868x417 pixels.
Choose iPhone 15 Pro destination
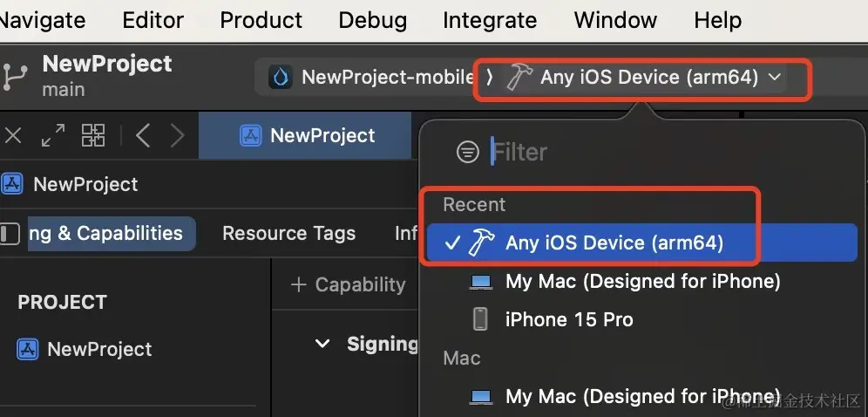642,319
